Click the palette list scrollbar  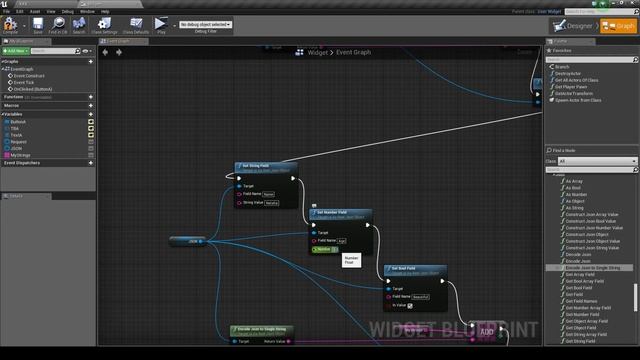[635, 297]
